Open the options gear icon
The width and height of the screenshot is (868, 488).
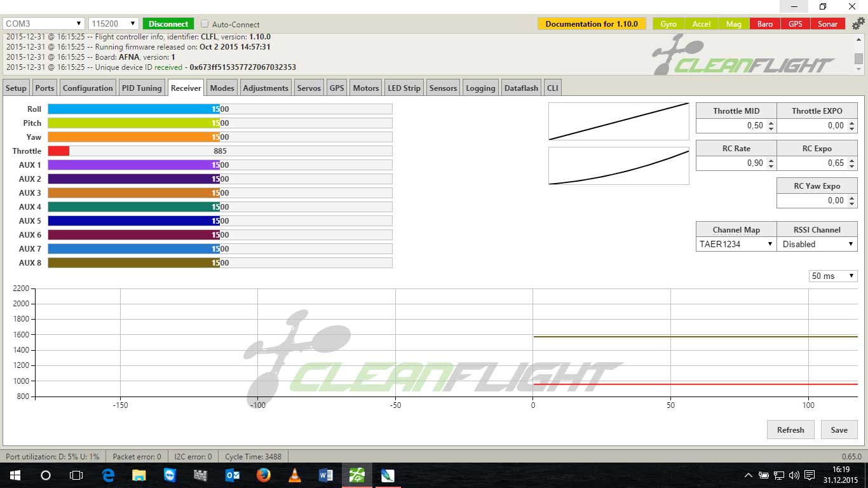coord(858,24)
